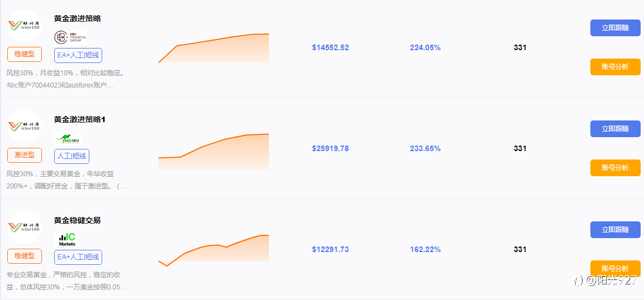Image resolution: width=644 pixels, height=300 pixels.
Task: Select the 激进型 risk tag
Action: click(x=25, y=156)
